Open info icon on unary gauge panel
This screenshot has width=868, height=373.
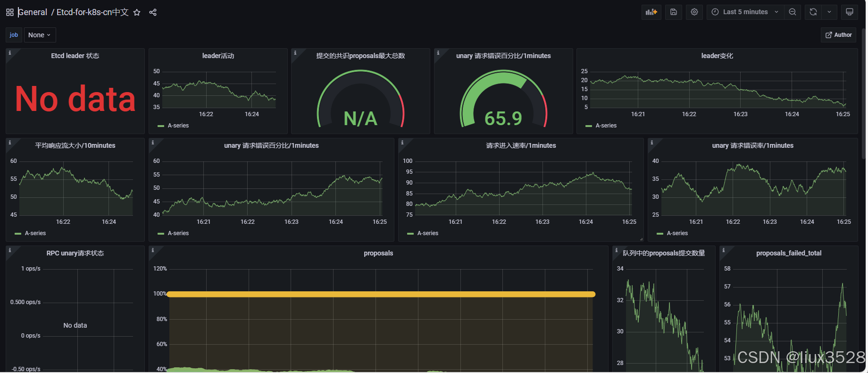pyautogui.click(x=438, y=53)
